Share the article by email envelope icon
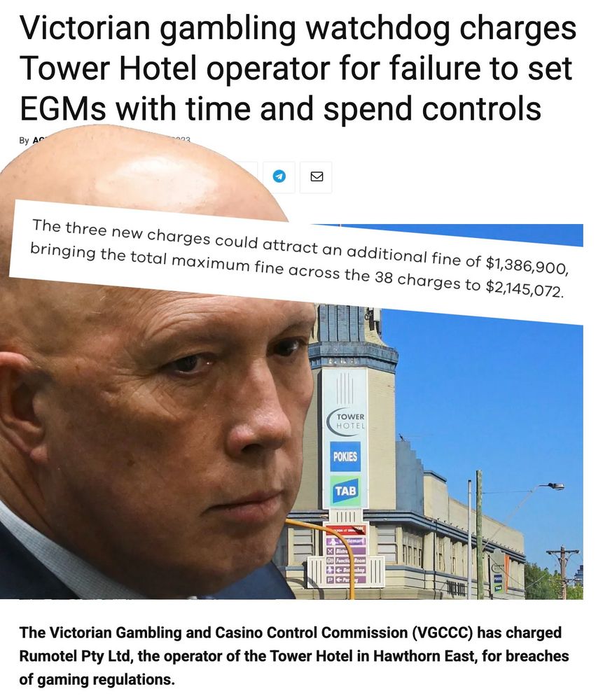The height and width of the screenshot is (700, 603). (317, 177)
